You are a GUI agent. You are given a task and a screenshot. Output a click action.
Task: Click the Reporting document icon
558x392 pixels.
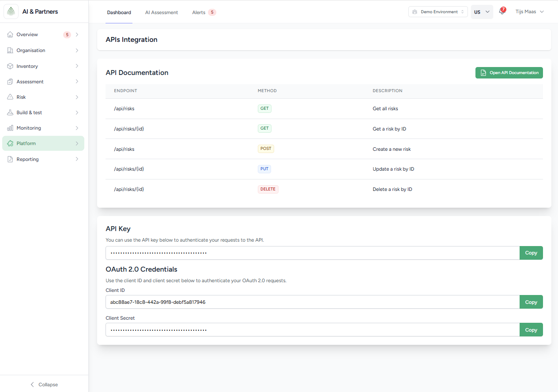point(10,159)
